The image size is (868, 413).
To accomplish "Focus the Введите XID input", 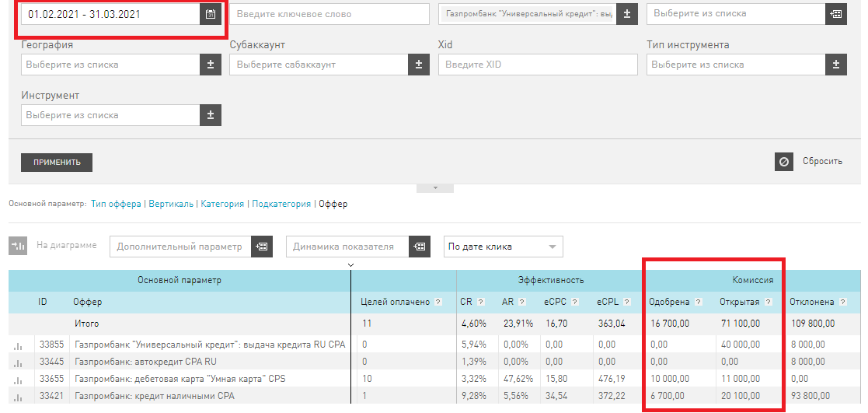I will click(538, 65).
